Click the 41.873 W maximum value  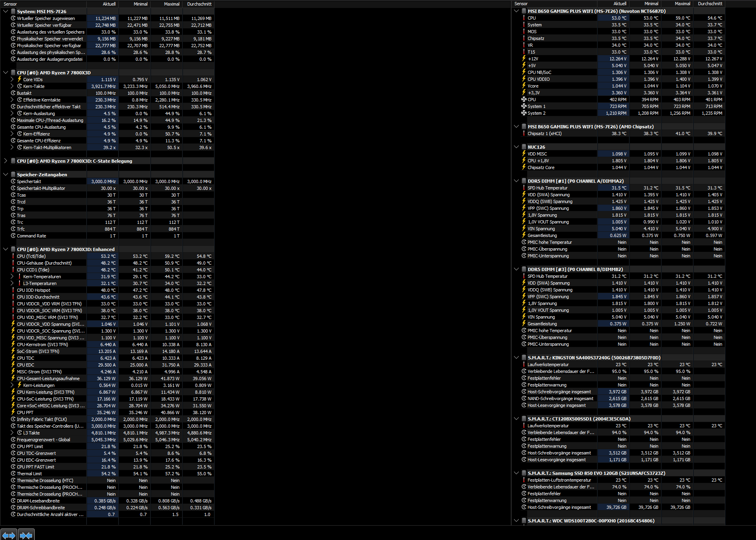[x=170, y=379]
